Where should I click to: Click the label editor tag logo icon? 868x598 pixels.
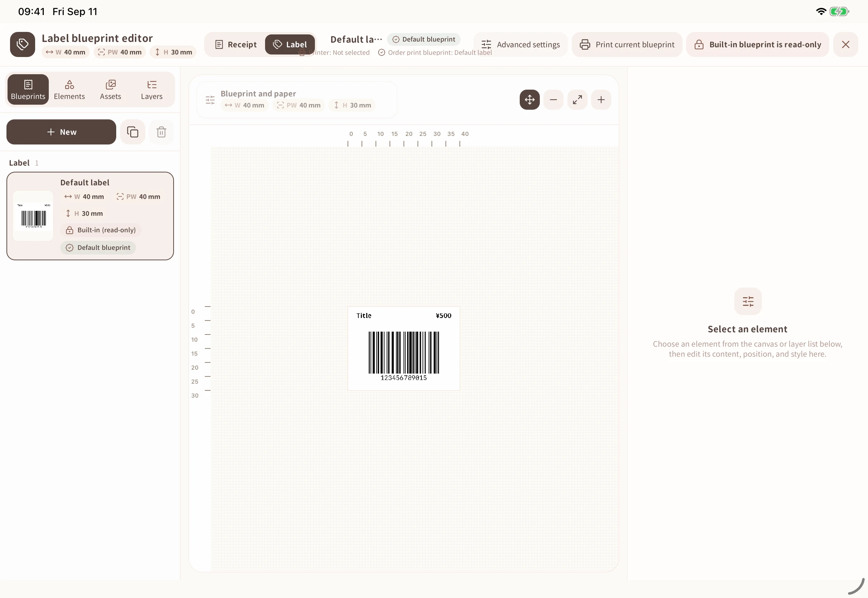coord(23,44)
